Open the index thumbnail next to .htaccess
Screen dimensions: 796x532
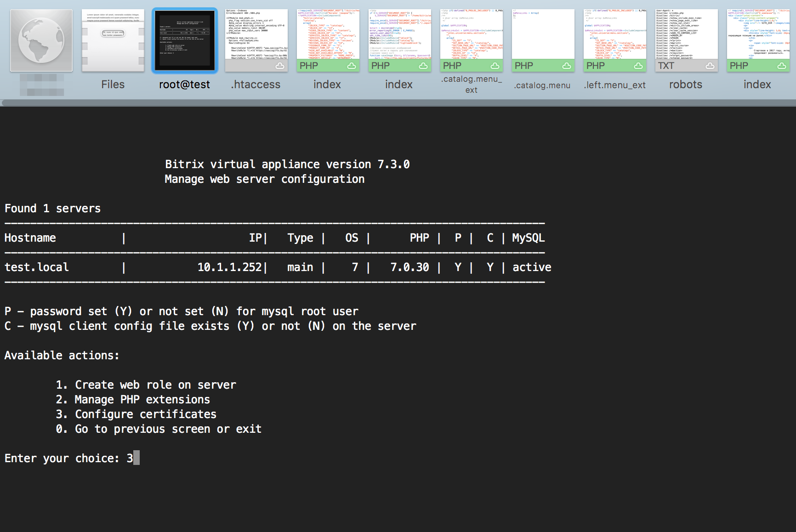tap(327, 34)
